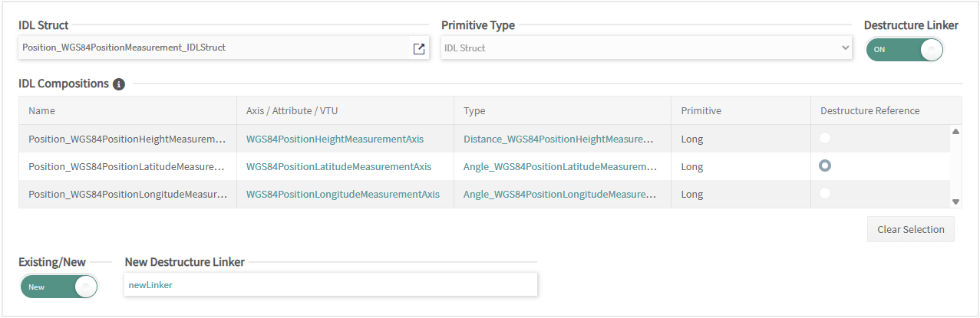Screen dimensions: 980x318
Task: Open WGS84PositionHeightMeasurementAxis link
Action: tap(335, 139)
